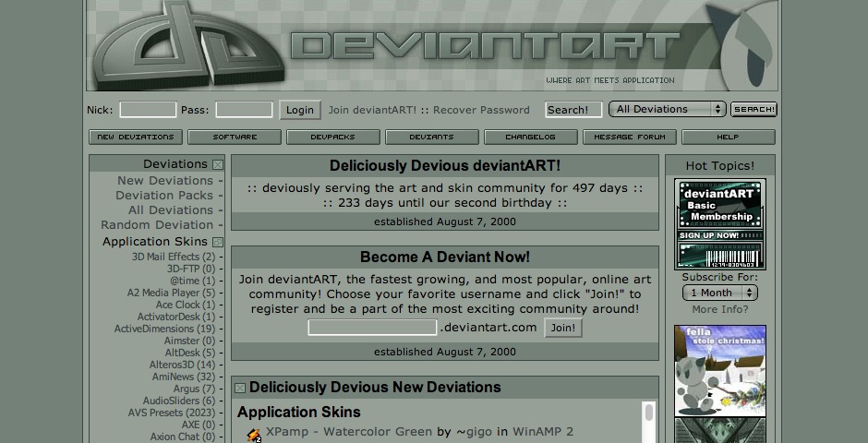Open the WinAMP 2 category link
Viewport: 868px width, 443px height.
pyautogui.click(x=543, y=431)
